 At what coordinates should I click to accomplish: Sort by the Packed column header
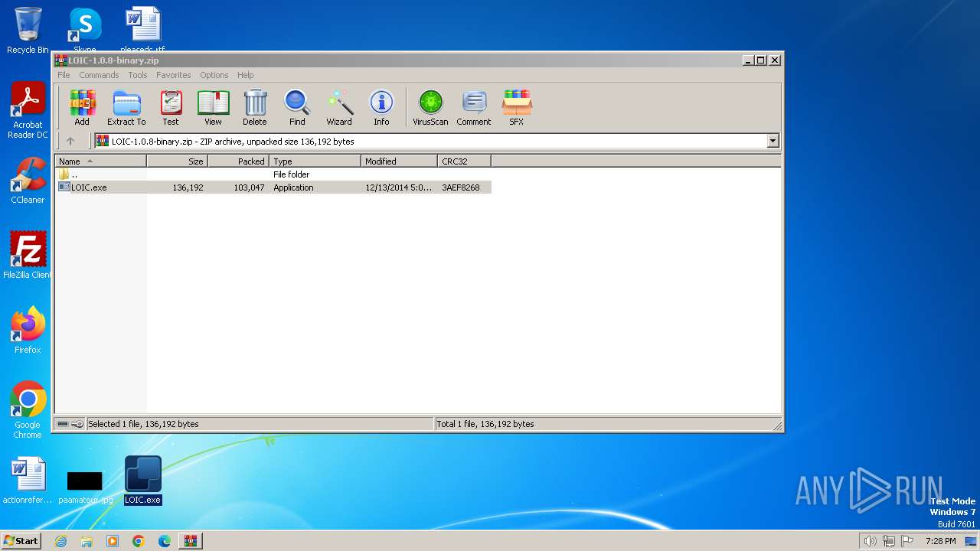(238, 161)
